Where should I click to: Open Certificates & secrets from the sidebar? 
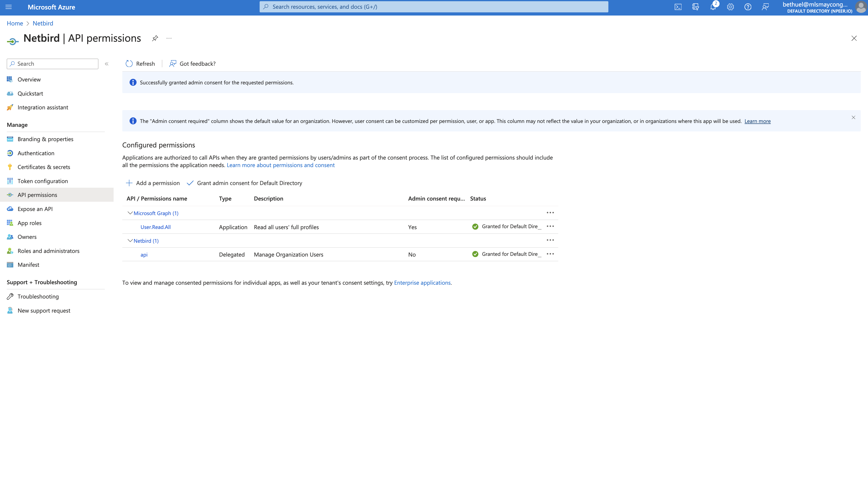(44, 167)
